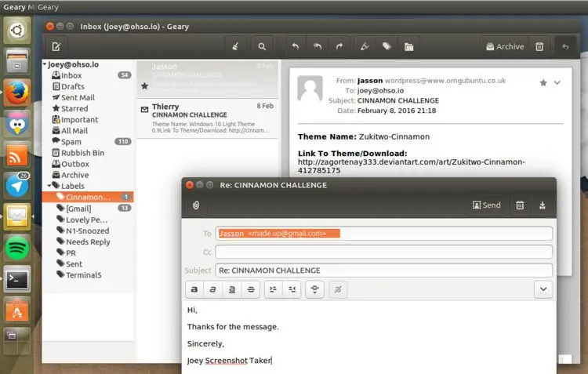The height and width of the screenshot is (374, 588).
Task: Launch Firefox from the dock
Action: pos(17,93)
